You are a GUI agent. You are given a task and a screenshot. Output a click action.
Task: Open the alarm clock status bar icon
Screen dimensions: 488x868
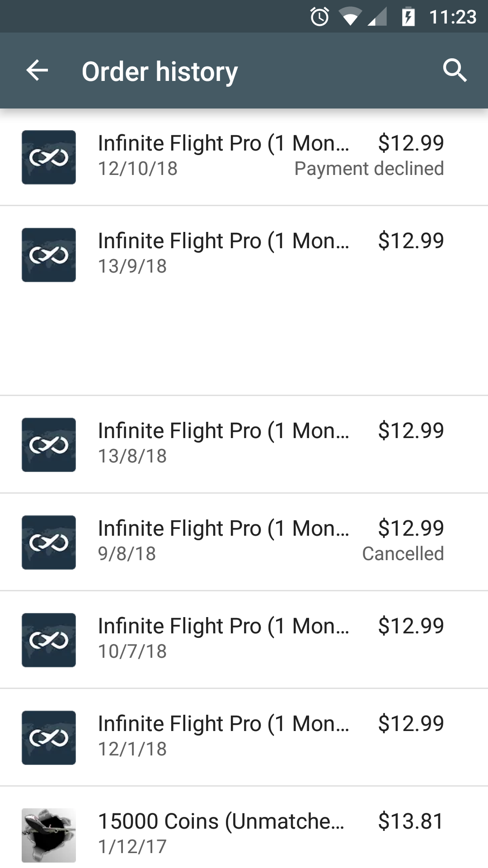[319, 17]
